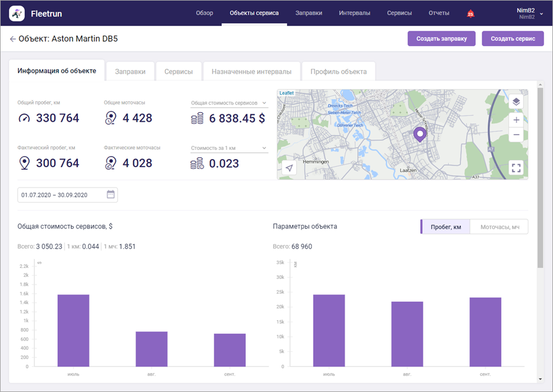This screenshot has height=392, width=553.
Task: Open the NimB2 user menu
Action: click(530, 14)
